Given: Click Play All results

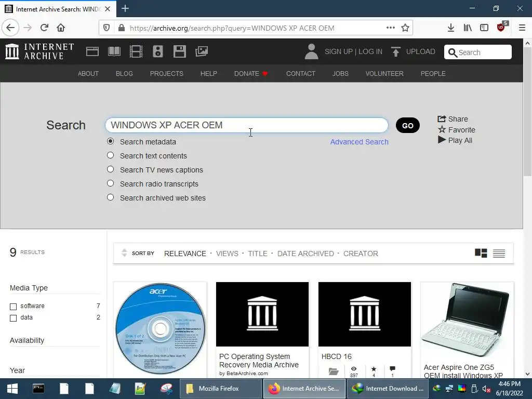Looking at the screenshot, I should tap(455, 140).
